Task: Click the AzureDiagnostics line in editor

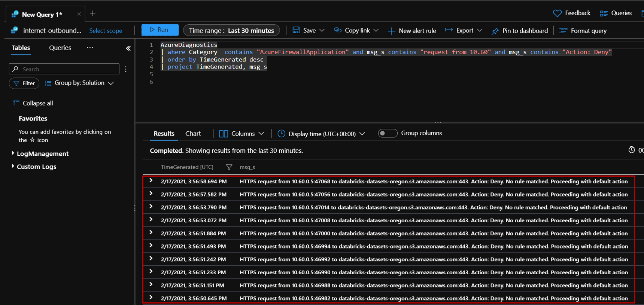Action: [189, 45]
